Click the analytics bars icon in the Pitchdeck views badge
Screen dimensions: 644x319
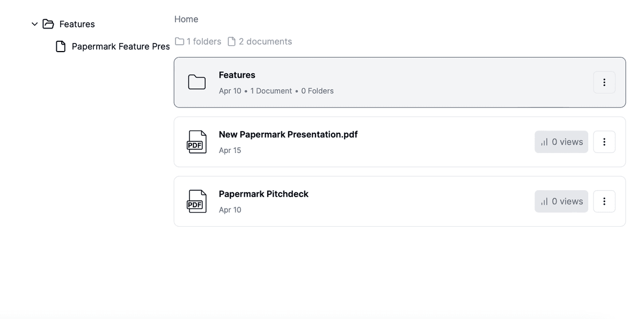544,201
